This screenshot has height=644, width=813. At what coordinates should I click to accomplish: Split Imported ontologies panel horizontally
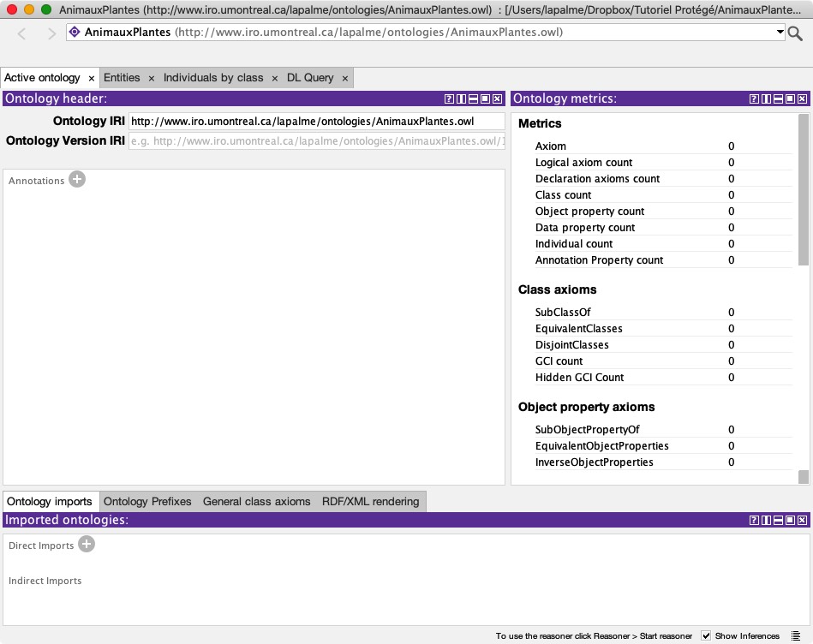tap(778, 521)
